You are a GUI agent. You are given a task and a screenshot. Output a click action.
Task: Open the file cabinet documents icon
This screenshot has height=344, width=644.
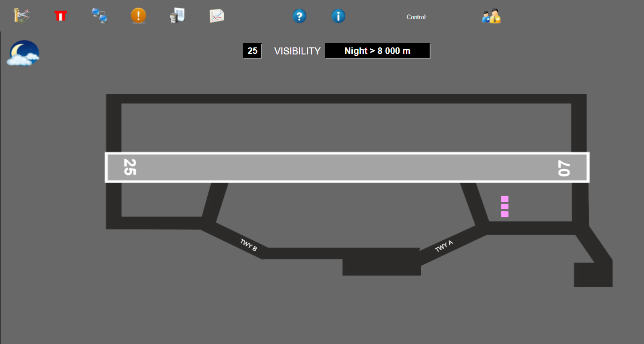point(177,16)
